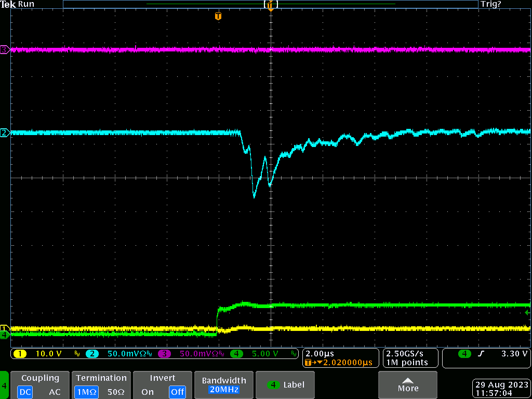Click the channel 3 ground marker on left edge

[4, 50]
